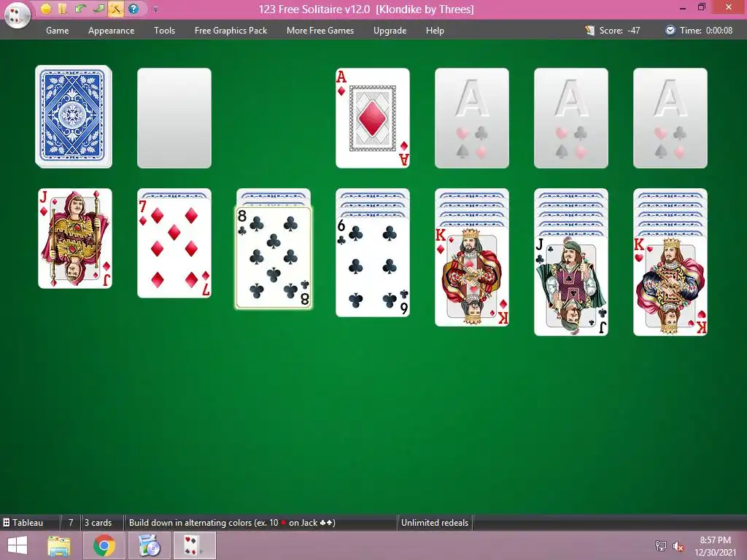Viewport: 747px width, 560px height.
Task: Click the magic wand hint icon
Action: pyautogui.click(x=116, y=9)
